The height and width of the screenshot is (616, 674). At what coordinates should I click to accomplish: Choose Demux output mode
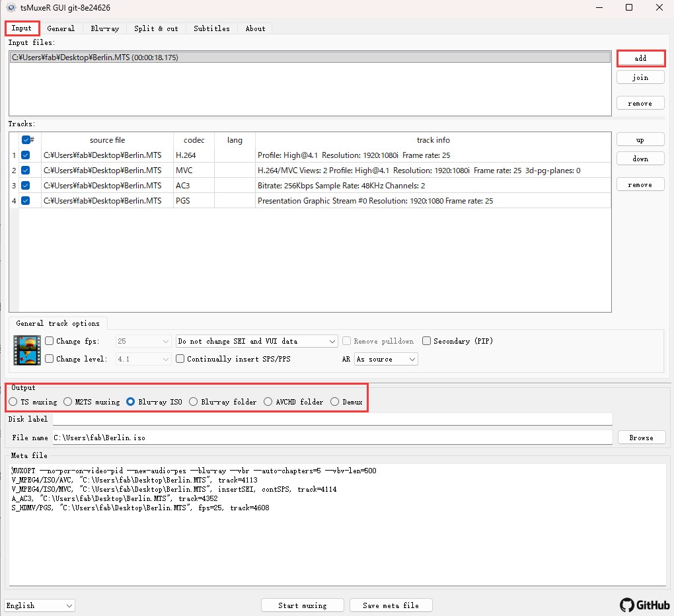(335, 402)
